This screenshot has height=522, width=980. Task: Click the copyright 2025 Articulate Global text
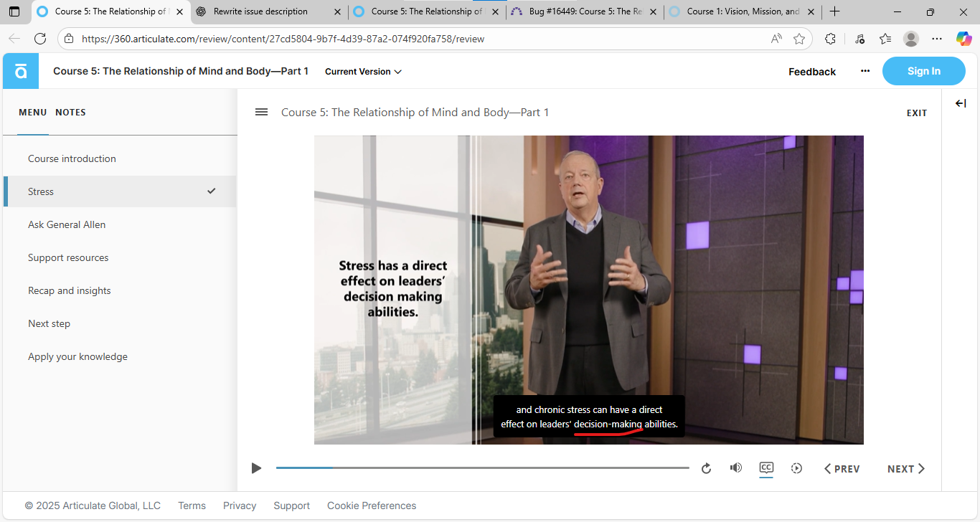point(93,506)
